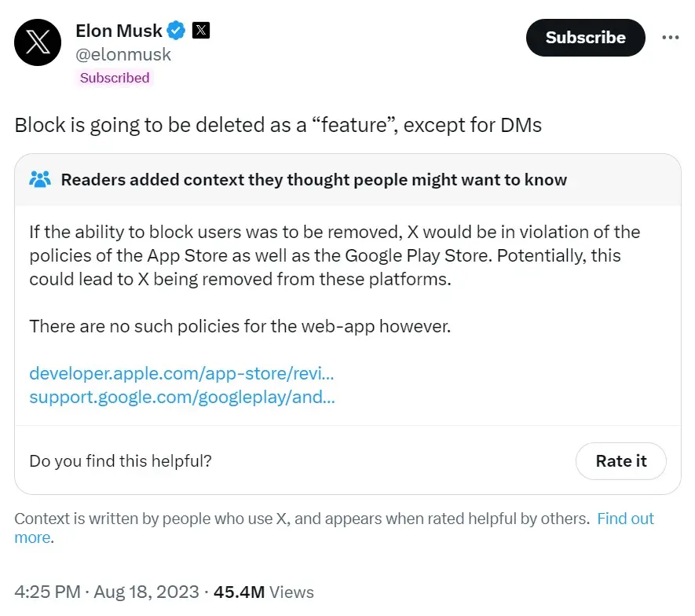Select the X affiliate badge beside Elon Musk
695x616 pixels.
click(x=201, y=30)
